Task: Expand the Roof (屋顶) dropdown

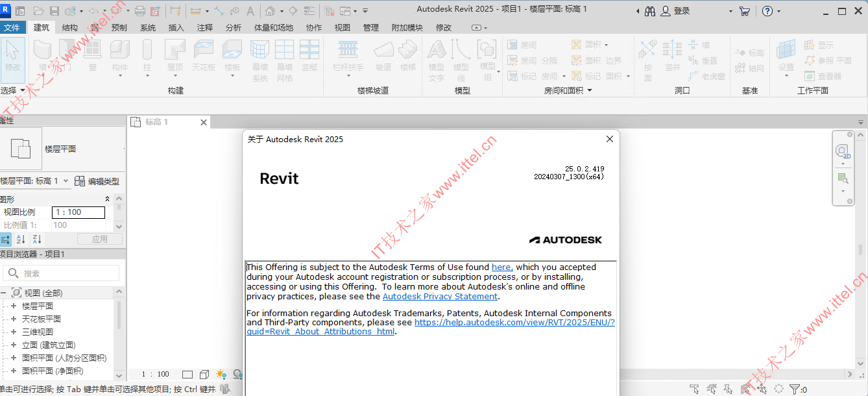Action: click(175, 76)
